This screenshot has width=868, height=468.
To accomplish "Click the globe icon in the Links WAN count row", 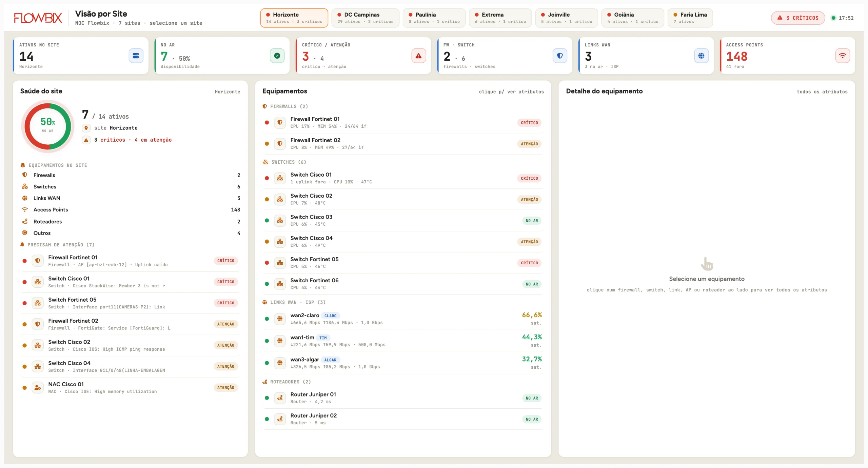I will (x=25, y=198).
